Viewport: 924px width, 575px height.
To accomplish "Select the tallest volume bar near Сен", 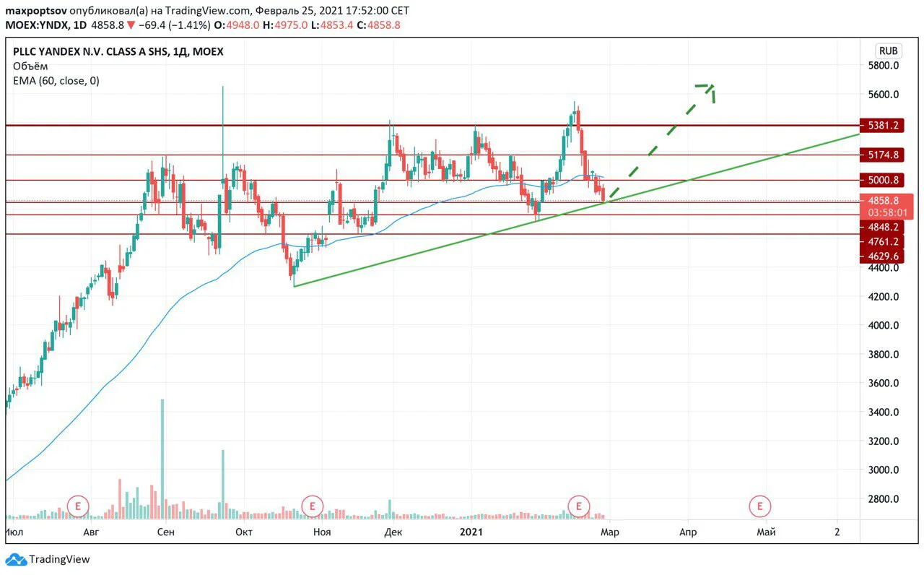I will [162, 459].
